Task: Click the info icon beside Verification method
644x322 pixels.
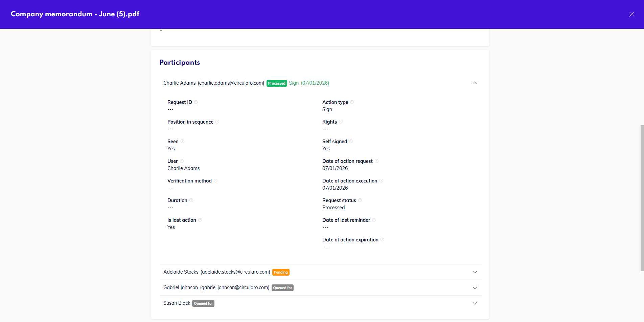Action: (215, 181)
